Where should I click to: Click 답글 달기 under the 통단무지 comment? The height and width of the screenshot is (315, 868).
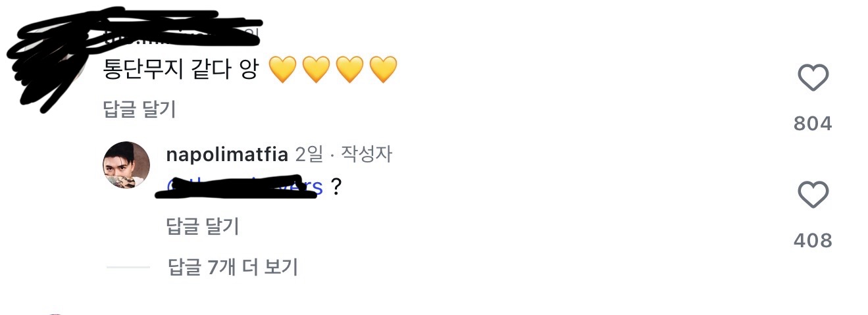click(140, 109)
